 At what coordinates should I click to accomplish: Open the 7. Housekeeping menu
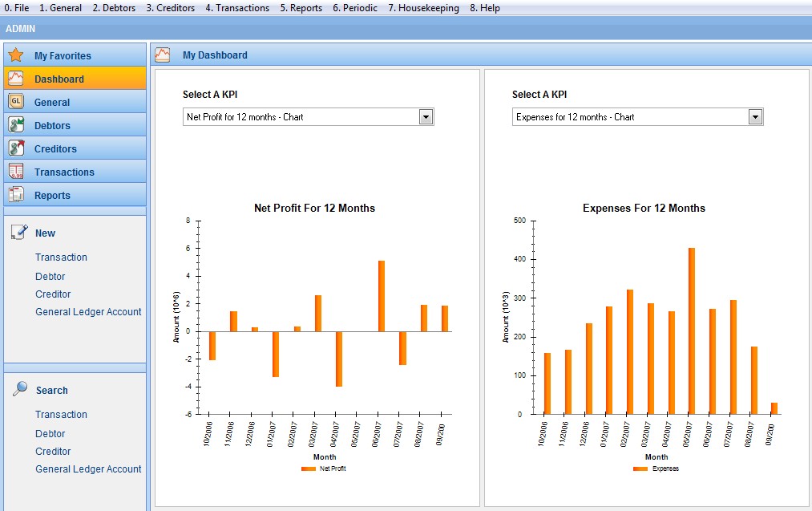(x=423, y=8)
